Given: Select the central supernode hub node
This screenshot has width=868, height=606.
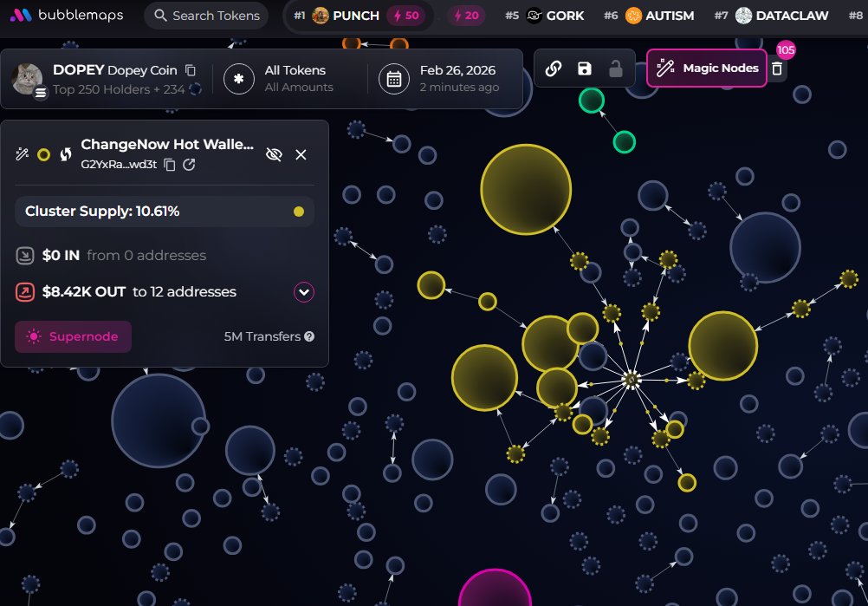Looking at the screenshot, I should click(631, 380).
